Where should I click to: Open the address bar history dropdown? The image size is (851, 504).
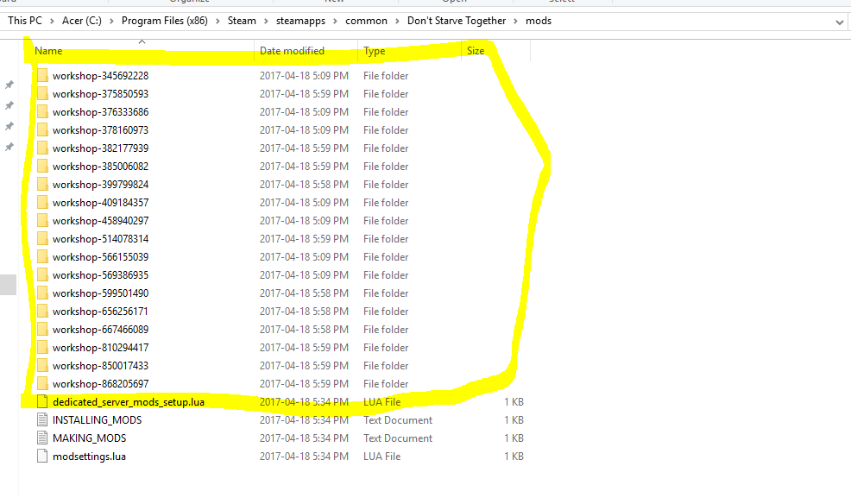[840, 21]
